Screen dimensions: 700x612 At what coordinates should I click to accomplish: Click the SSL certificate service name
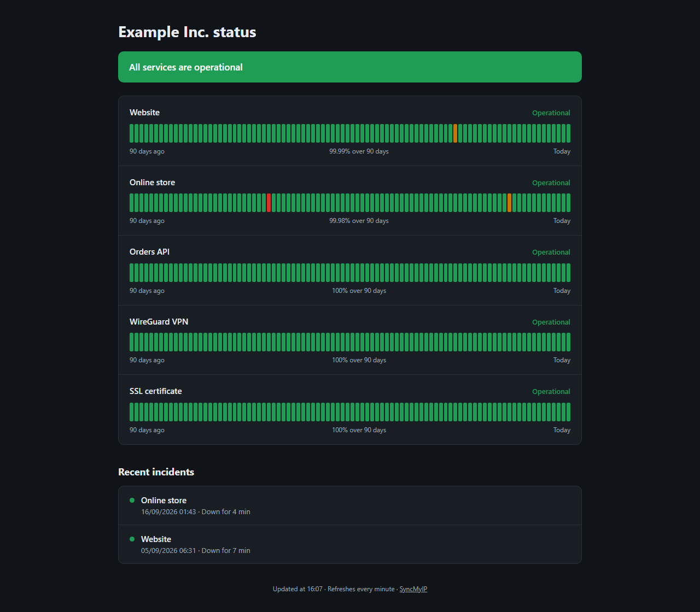coord(155,391)
